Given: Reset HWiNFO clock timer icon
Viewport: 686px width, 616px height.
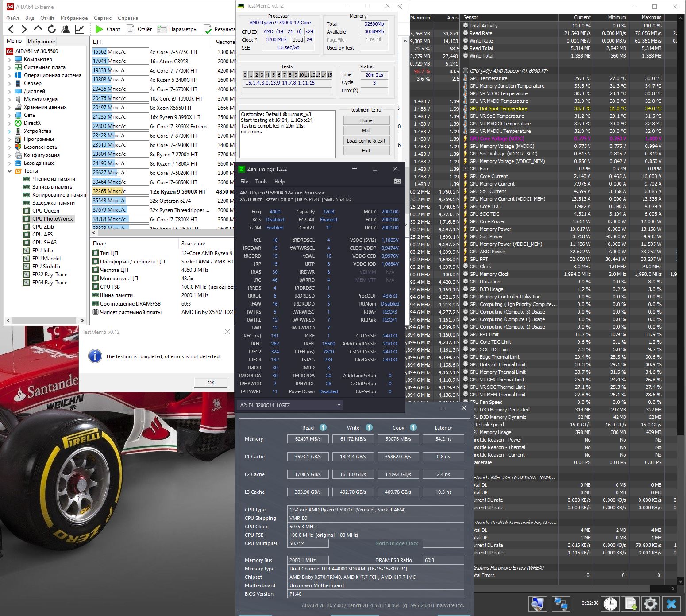Looking at the screenshot, I should [610, 604].
